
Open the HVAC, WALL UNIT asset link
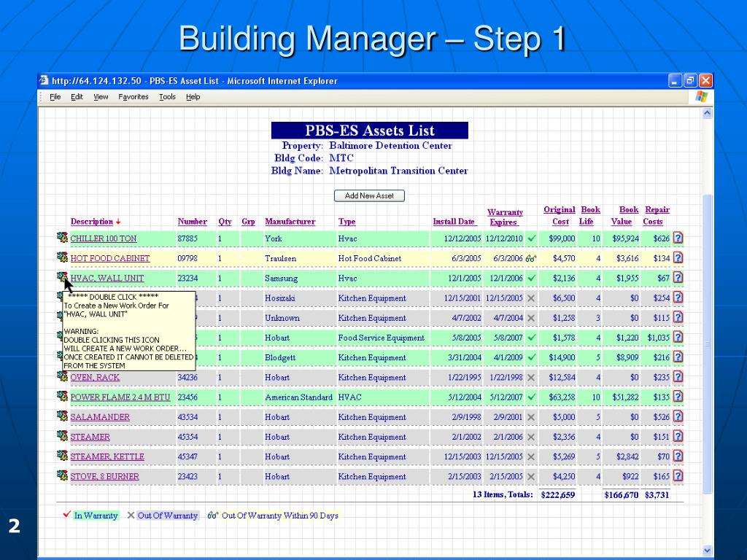click(107, 278)
